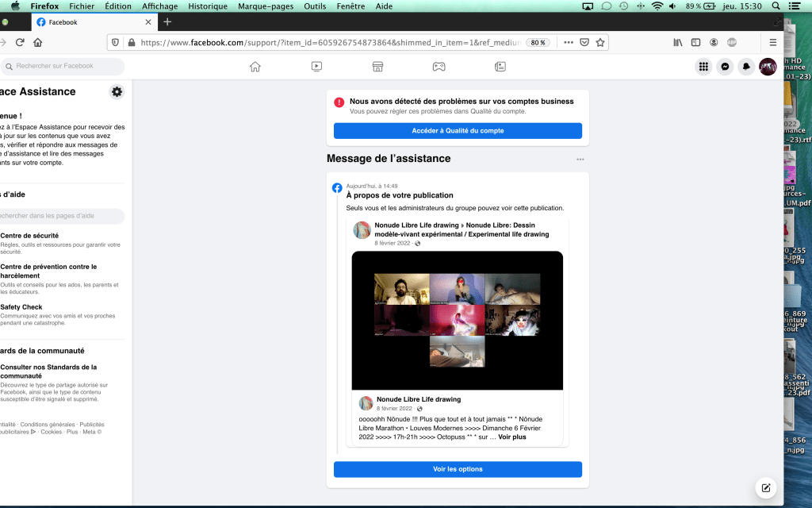Viewport: 812px width, 508px height.
Task: Open the Facebook apps grid menu
Action: (703, 67)
